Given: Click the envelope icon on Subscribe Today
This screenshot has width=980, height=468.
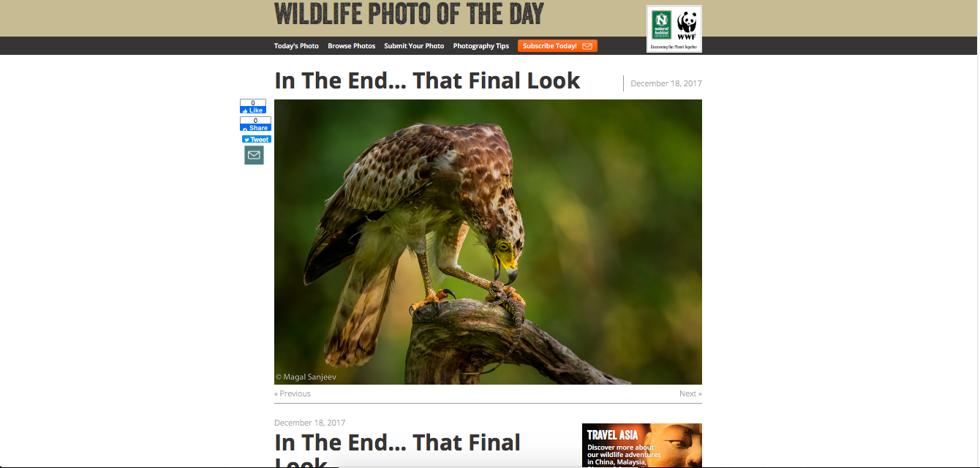Looking at the screenshot, I should pyautogui.click(x=587, y=46).
